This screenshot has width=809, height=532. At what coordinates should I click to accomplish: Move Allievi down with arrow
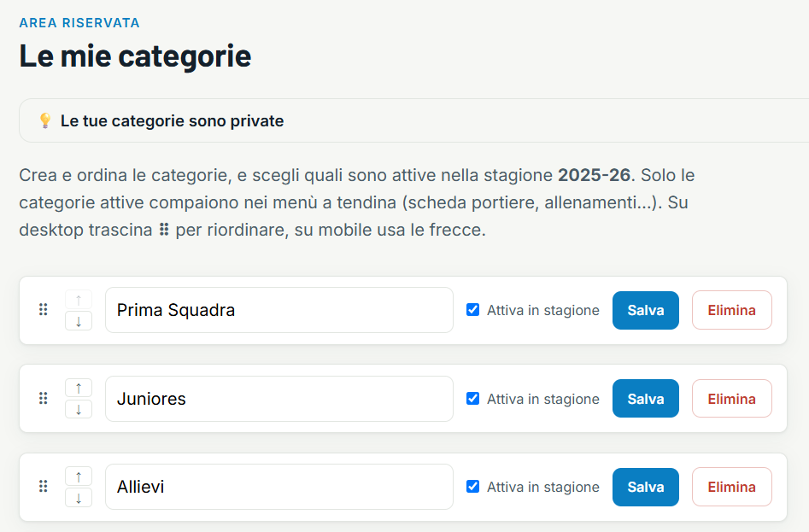(79, 498)
